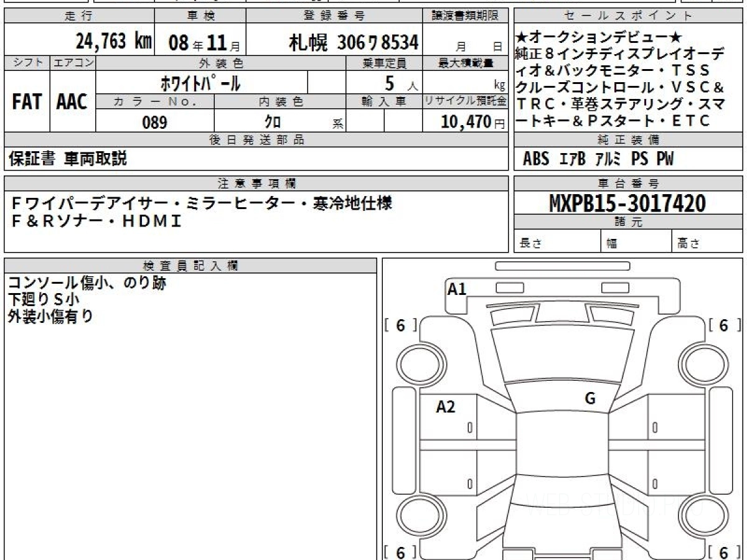Click the 高さ field
The width and height of the screenshot is (747, 560).
point(707,242)
